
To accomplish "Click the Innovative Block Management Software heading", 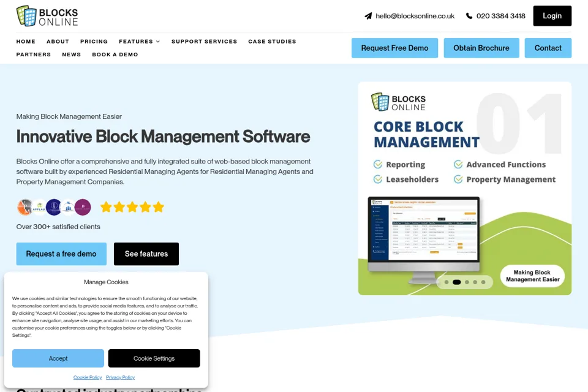I will pyautogui.click(x=163, y=137).
